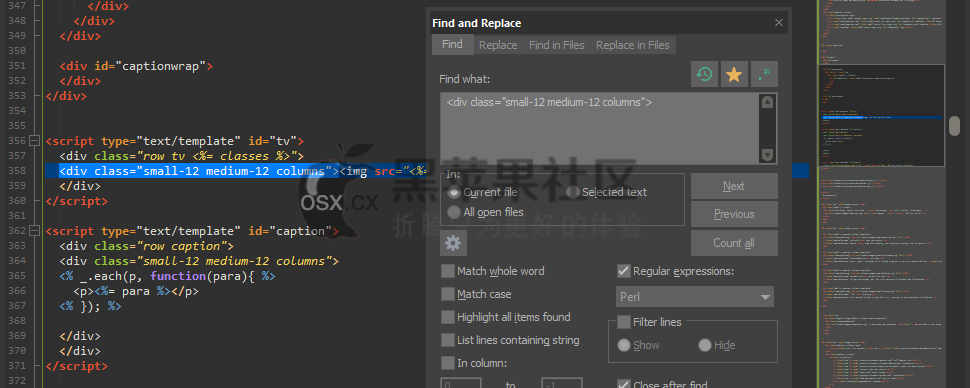Uncheck Regular expressions option
This screenshot has width=970, height=388.
(x=624, y=271)
